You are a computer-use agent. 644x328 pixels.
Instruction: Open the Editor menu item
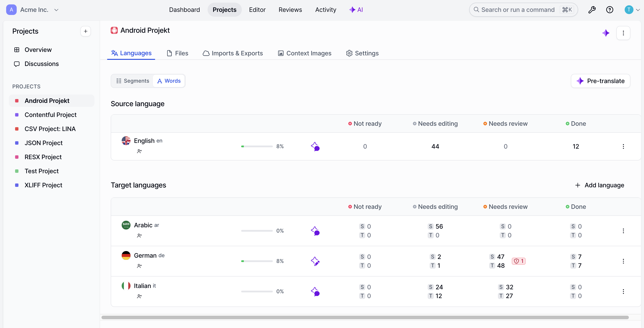(x=257, y=10)
